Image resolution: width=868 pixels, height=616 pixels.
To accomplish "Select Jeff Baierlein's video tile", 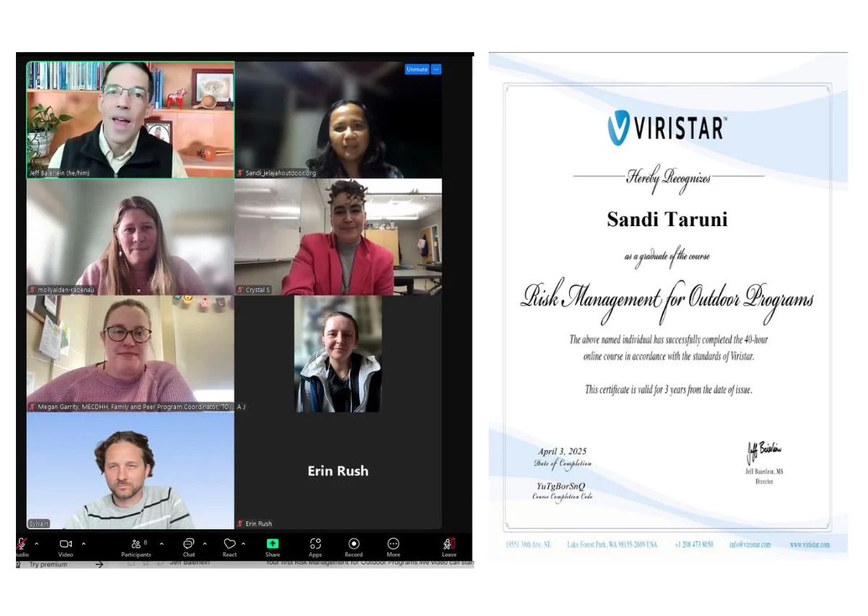I will point(131,120).
